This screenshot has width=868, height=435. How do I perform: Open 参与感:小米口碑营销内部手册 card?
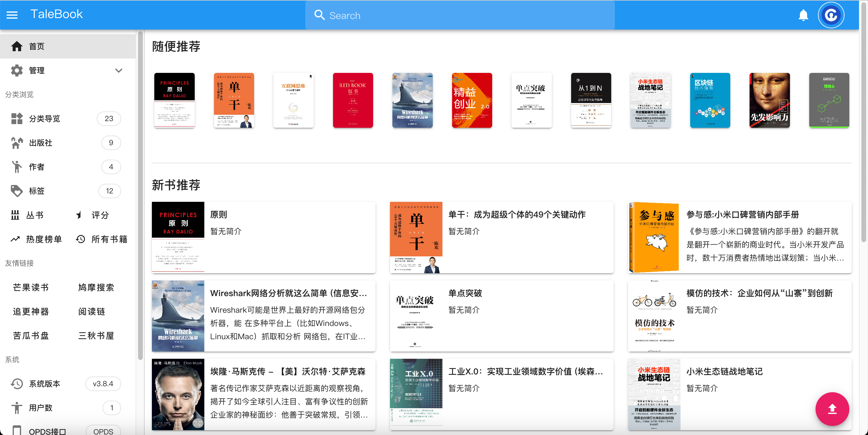click(x=740, y=237)
